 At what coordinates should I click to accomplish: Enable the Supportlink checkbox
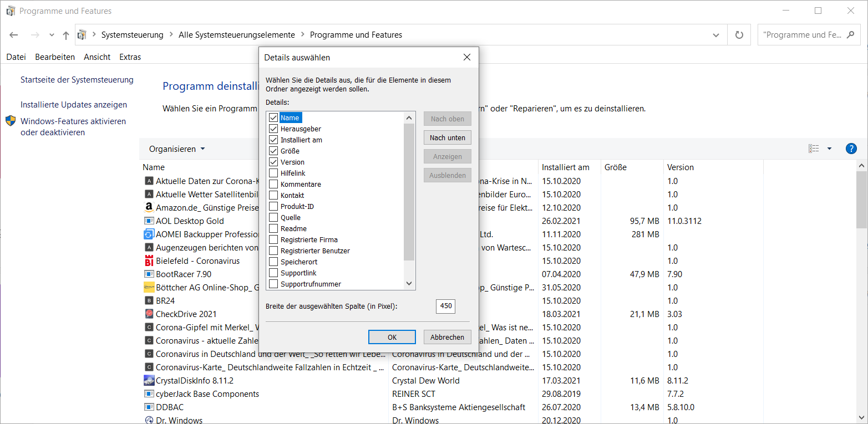click(x=273, y=273)
